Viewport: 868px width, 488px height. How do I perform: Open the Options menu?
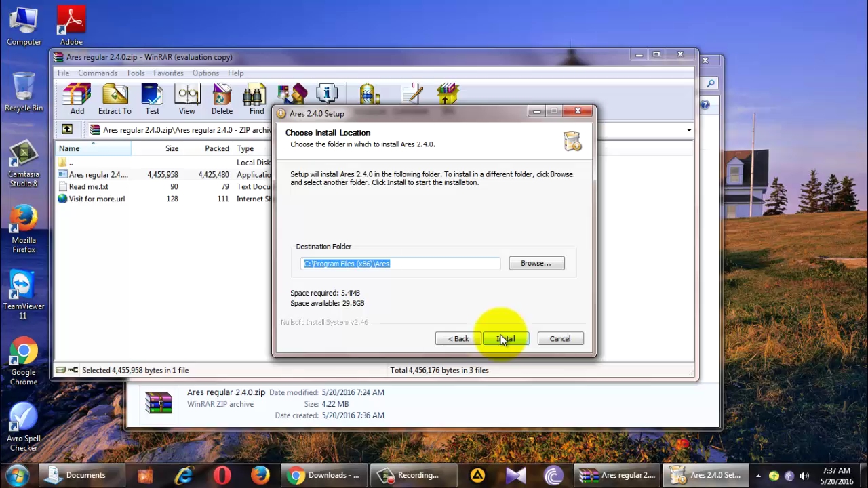(205, 73)
